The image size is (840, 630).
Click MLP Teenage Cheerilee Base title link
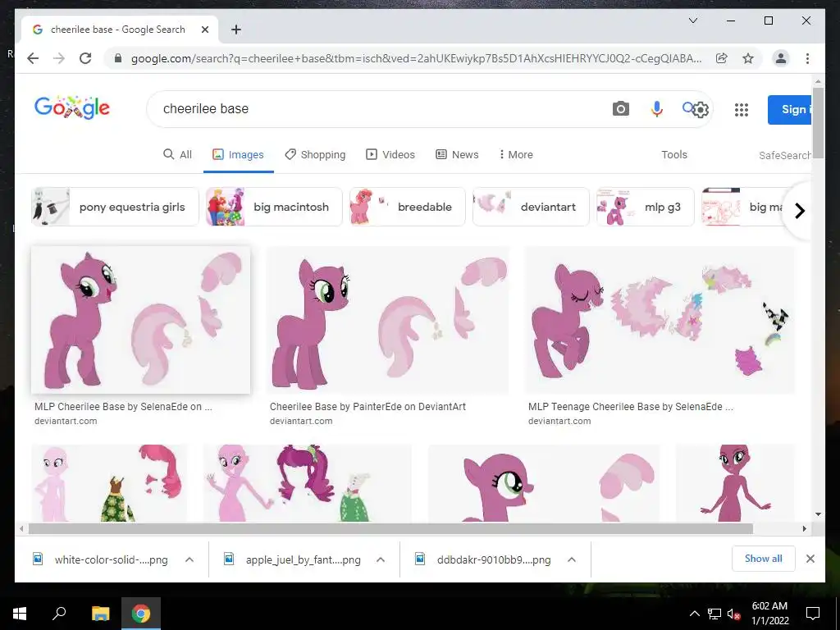[x=631, y=407]
